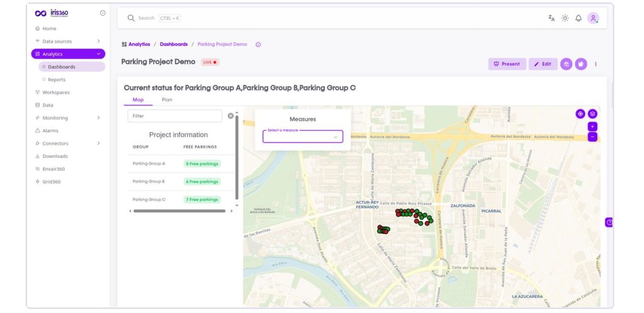Open the user profile avatar
644x313 pixels.
593,18
